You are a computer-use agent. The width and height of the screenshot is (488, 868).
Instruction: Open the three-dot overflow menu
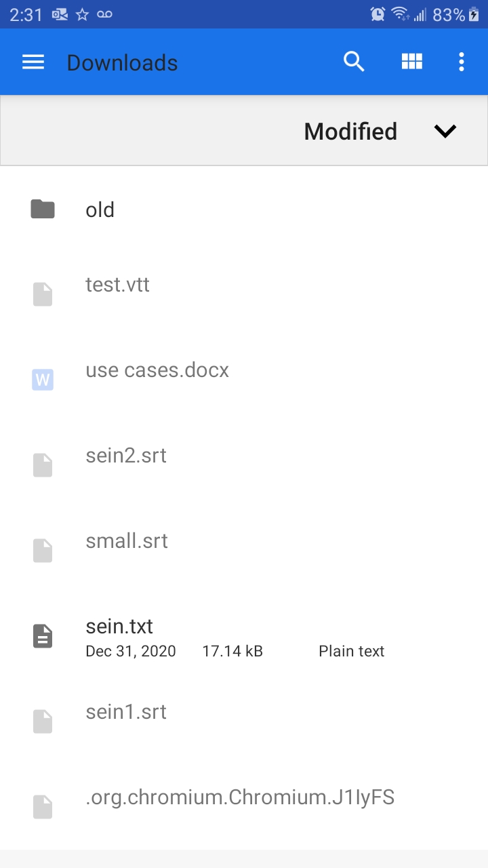pyautogui.click(x=462, y=62)
